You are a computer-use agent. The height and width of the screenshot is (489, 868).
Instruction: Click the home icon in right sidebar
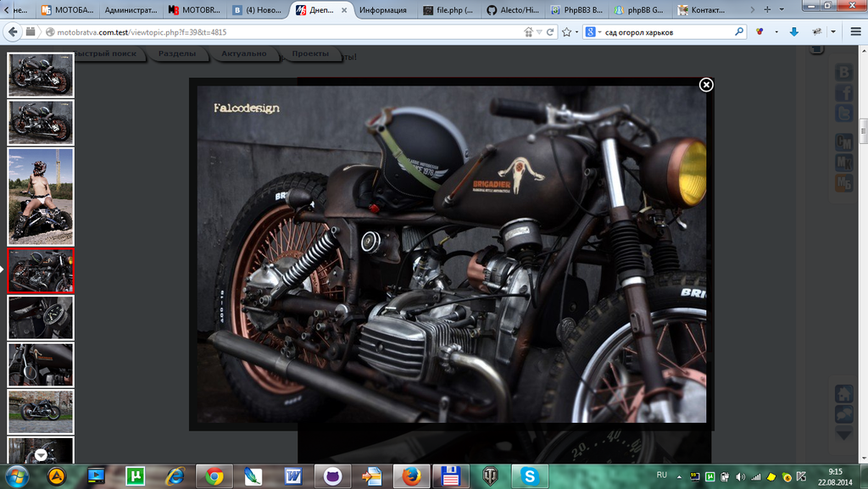844,394
